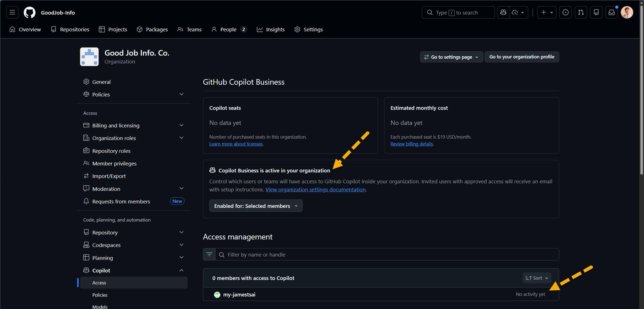Open the hamburger navigation menu

click(12, 13)
